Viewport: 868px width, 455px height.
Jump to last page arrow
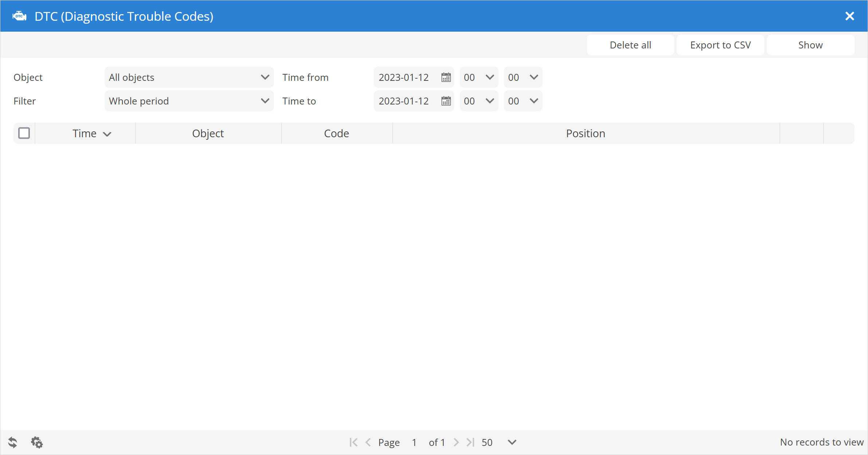pos(470,442)
